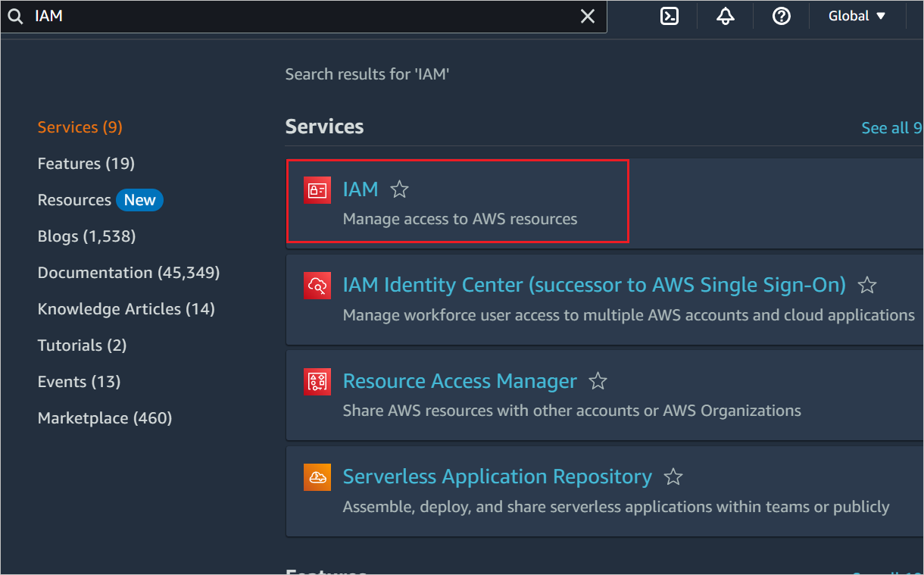
Task: Switch to the Documentation results category
Action: click(129, 272)
